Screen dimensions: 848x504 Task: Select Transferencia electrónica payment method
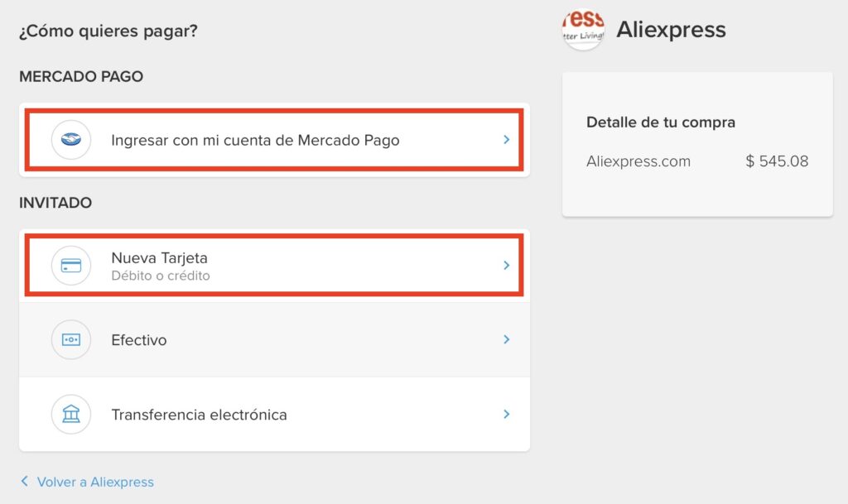pyautogui.click(x=274, y=415)
